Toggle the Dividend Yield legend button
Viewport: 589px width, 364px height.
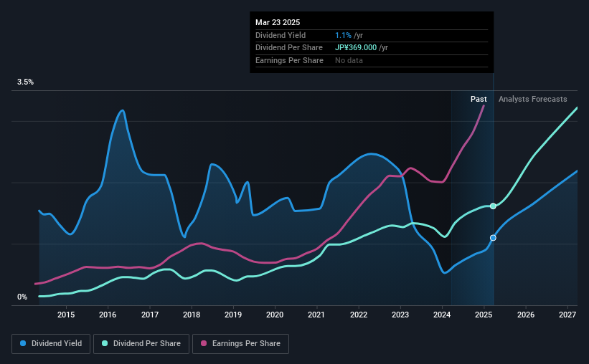pos(51,344)
